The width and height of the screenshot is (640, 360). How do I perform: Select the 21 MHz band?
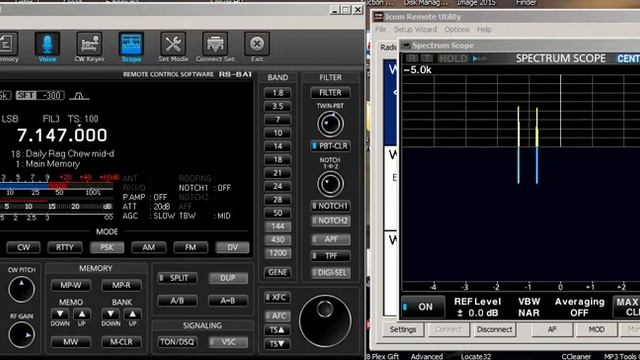pos(278,173)
